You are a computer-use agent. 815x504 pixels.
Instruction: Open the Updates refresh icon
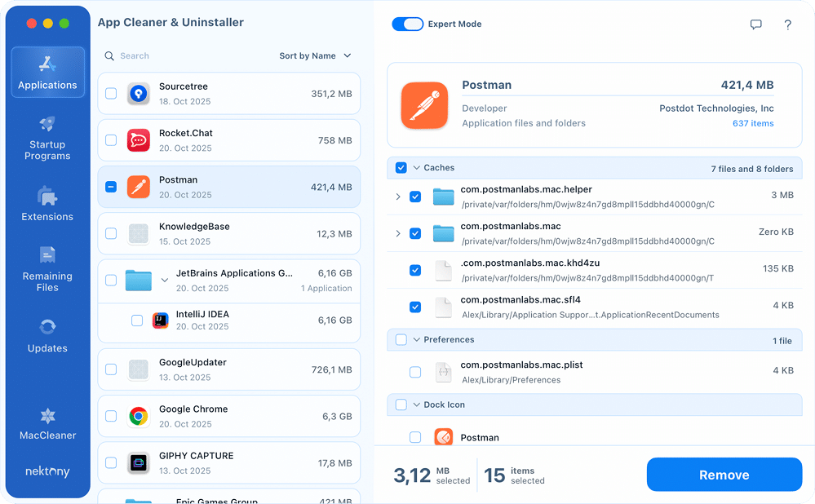coord(47,327)
